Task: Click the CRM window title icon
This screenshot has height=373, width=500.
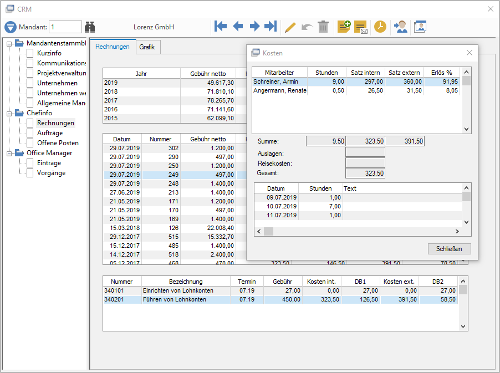Action: 10,9
